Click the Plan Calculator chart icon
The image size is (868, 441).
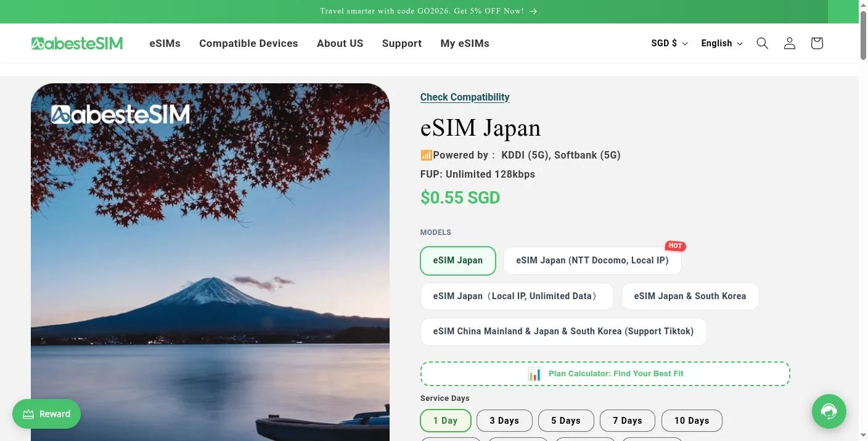[x=534, y=374]
